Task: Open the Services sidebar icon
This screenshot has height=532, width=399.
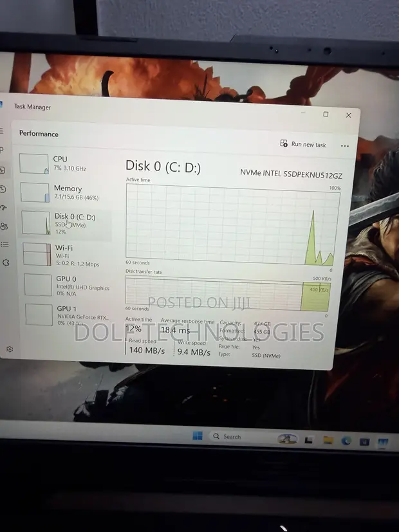Action: (x=6, y=262)
